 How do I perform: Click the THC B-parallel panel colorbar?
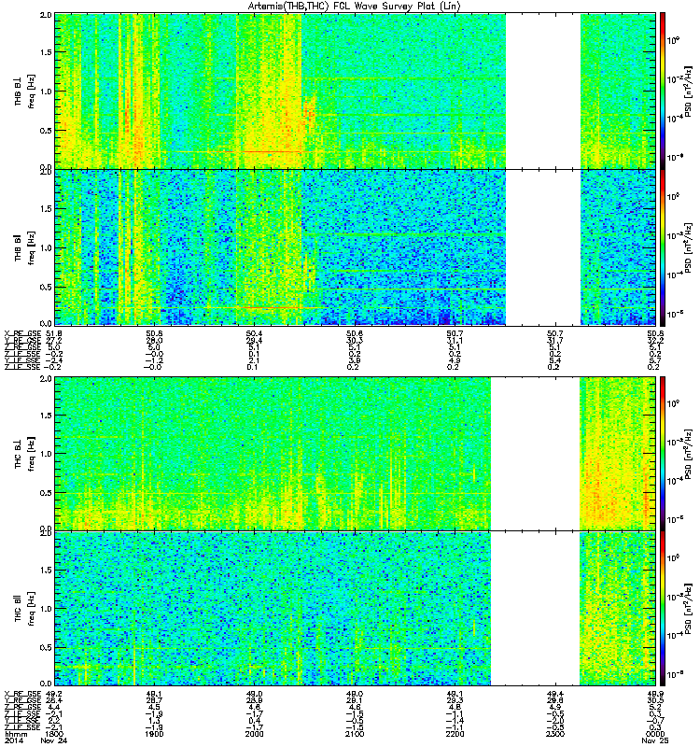tap(663, 609)
